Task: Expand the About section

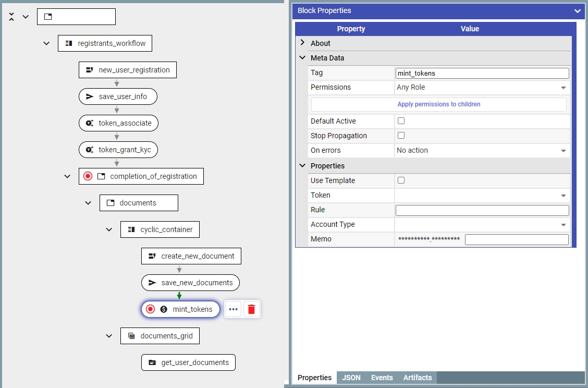Action: coord(302,43)
